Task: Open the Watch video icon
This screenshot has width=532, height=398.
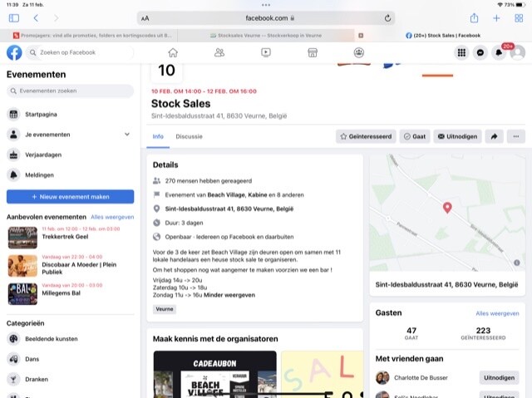Action: (266, 52)
